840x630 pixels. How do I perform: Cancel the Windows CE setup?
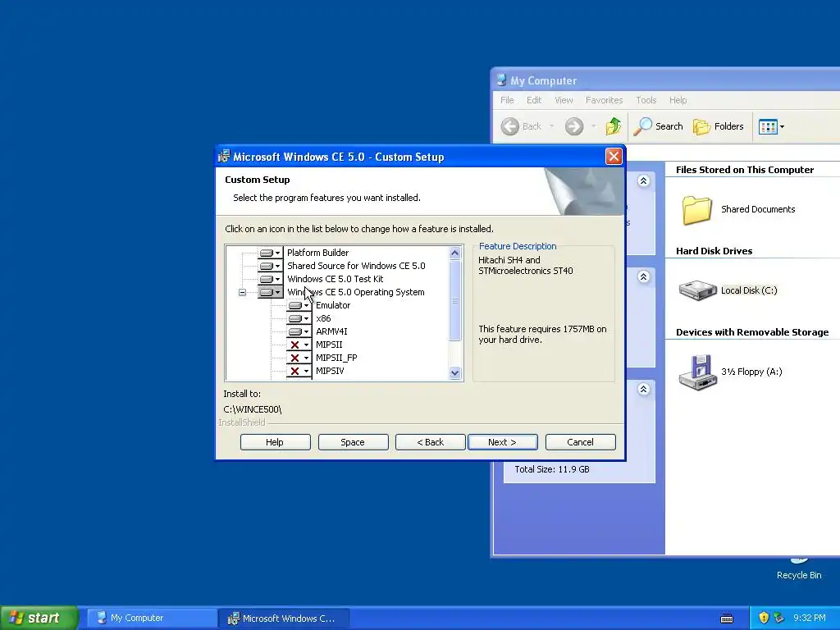pyautogui.click(x=580, y=442)
